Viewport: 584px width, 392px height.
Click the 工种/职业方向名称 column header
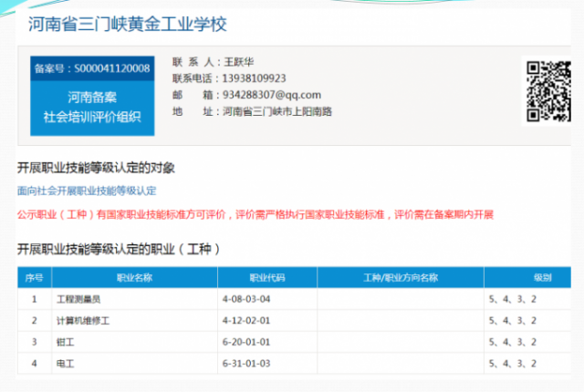[401, 277]
